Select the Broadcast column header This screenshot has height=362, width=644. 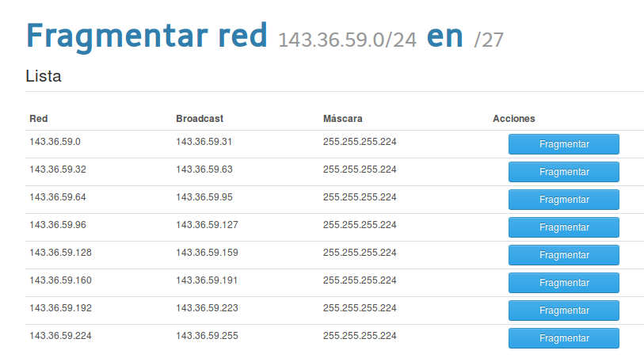tap(200, 119)
